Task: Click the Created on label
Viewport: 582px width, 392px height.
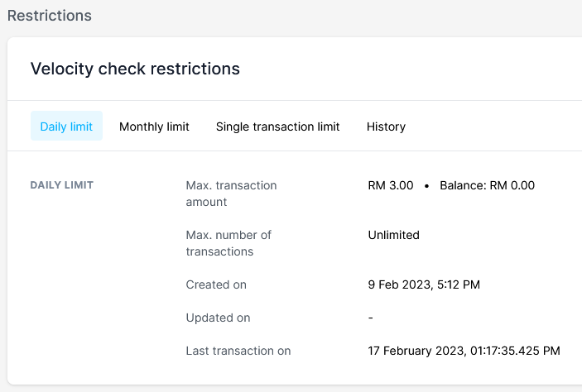Action: point(216,284)
